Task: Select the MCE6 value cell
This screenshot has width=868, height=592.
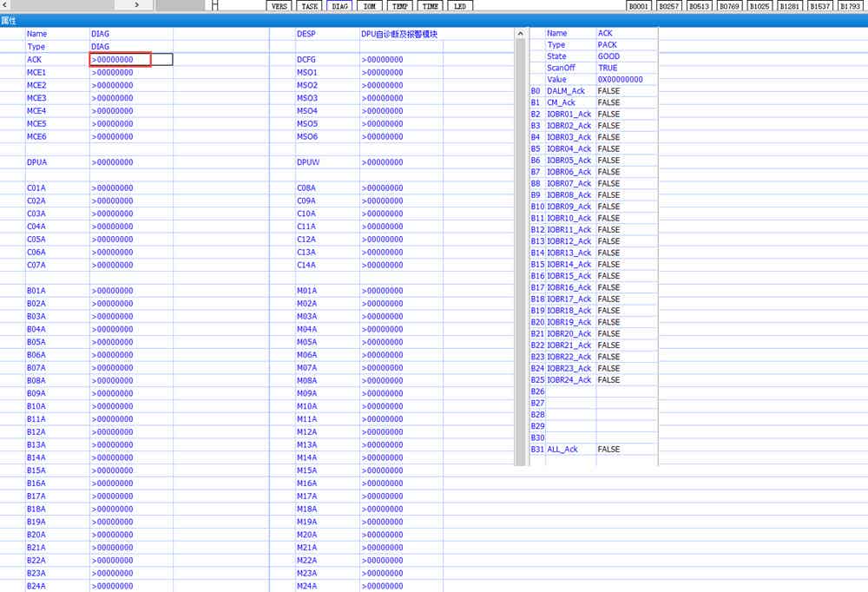Action: (131, 137)
